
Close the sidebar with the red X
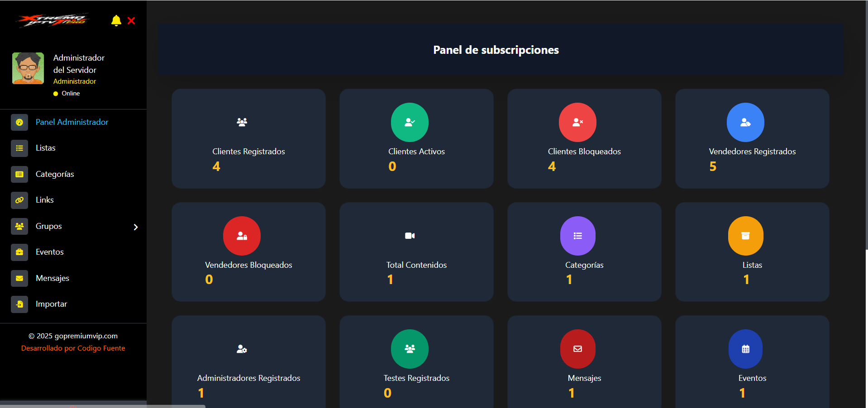click(x=131, y=21)
